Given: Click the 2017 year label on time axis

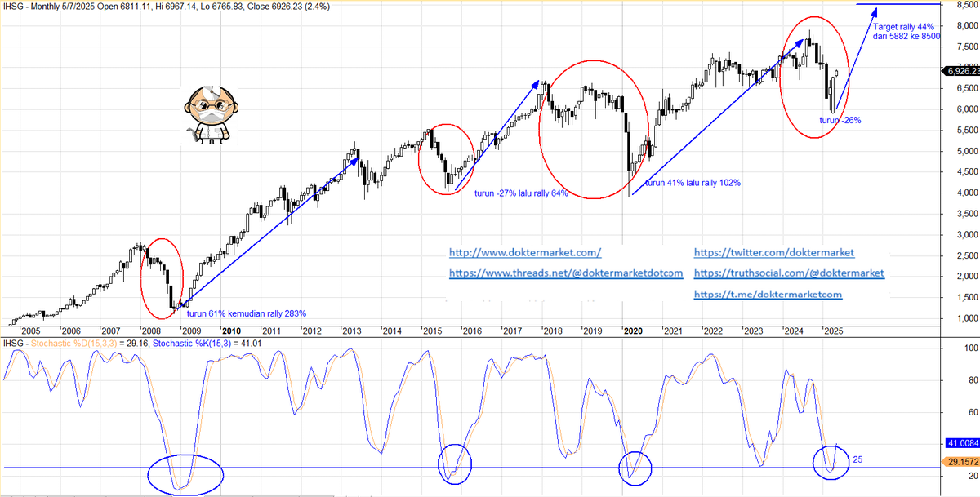Looking at the screenshot, I should pos(512,331).
